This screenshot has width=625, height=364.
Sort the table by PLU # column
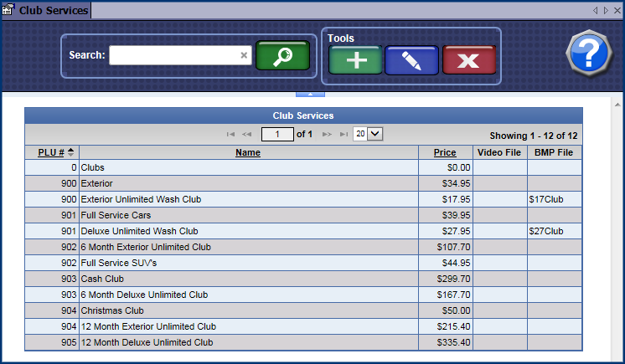click(51, 152)
